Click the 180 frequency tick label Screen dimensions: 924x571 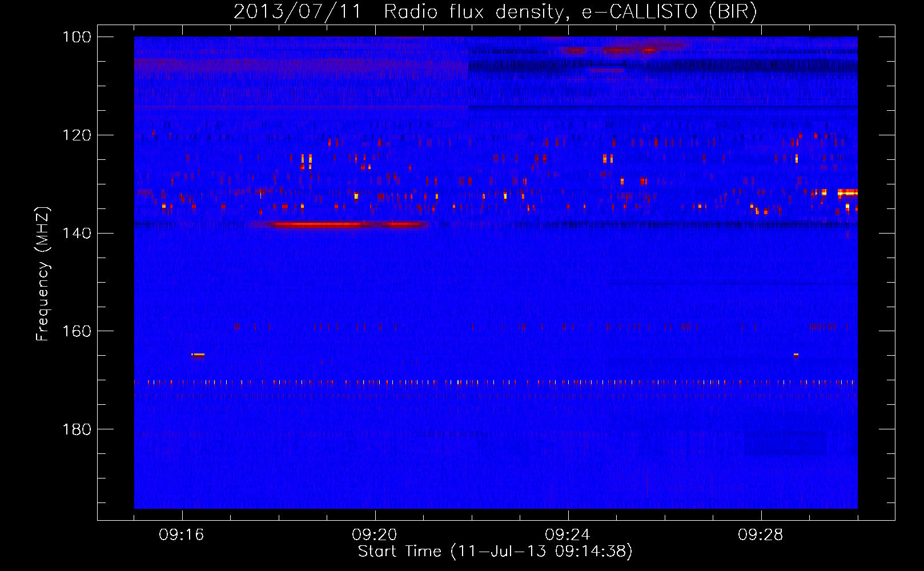(77, 429)
